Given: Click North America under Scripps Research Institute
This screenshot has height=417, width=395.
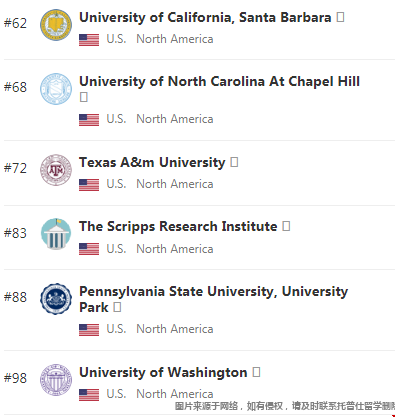Looking at the screenshot, I should [175, 249].
